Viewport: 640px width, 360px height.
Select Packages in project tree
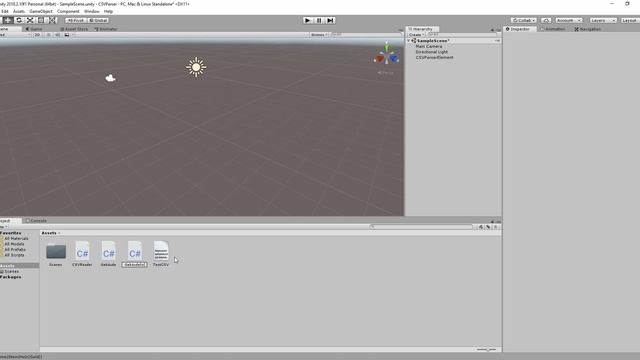pyautogui.click(x=11, y=277)
